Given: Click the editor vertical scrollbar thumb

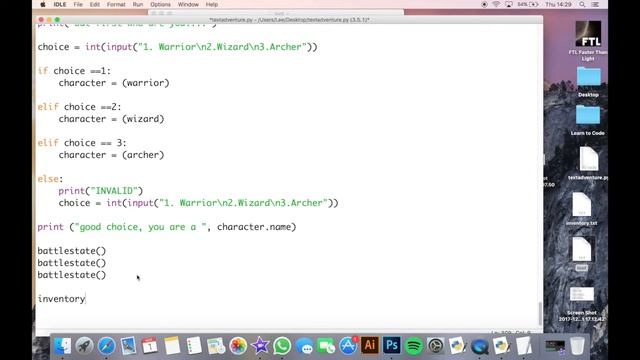Looking at the screenshot, I should [x=540, y=313].
